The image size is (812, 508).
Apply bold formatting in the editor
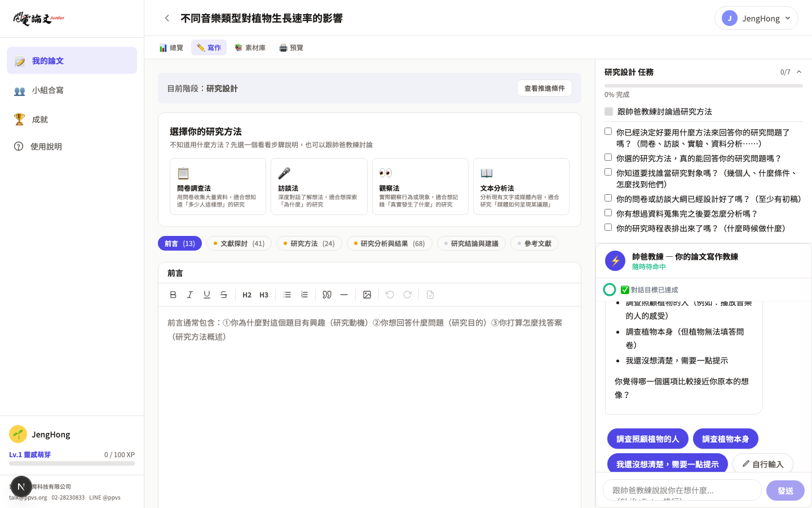coord(173,294)
